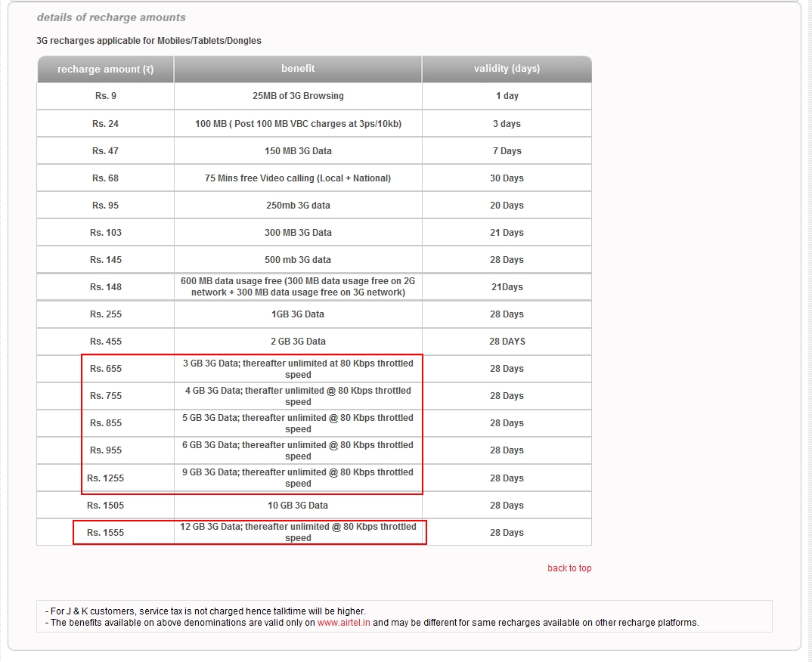Select the recharge amount column header

[105, 69]
